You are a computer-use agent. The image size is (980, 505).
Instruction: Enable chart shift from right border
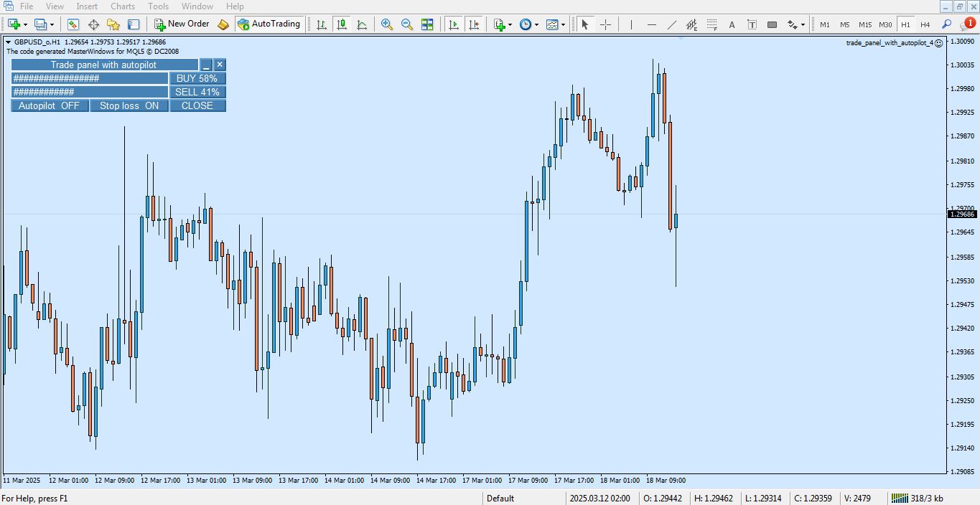pos(474,24)
